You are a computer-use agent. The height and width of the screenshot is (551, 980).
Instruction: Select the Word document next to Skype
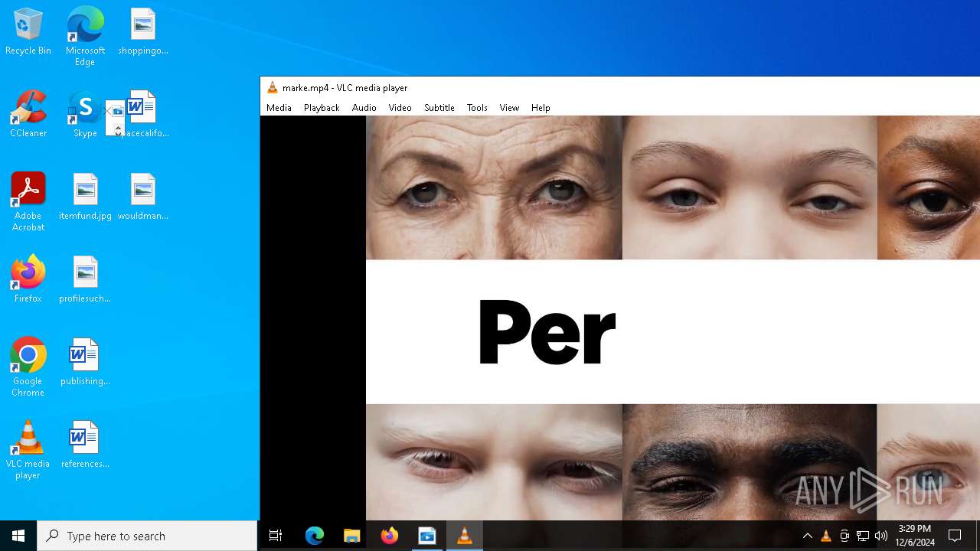143,115
